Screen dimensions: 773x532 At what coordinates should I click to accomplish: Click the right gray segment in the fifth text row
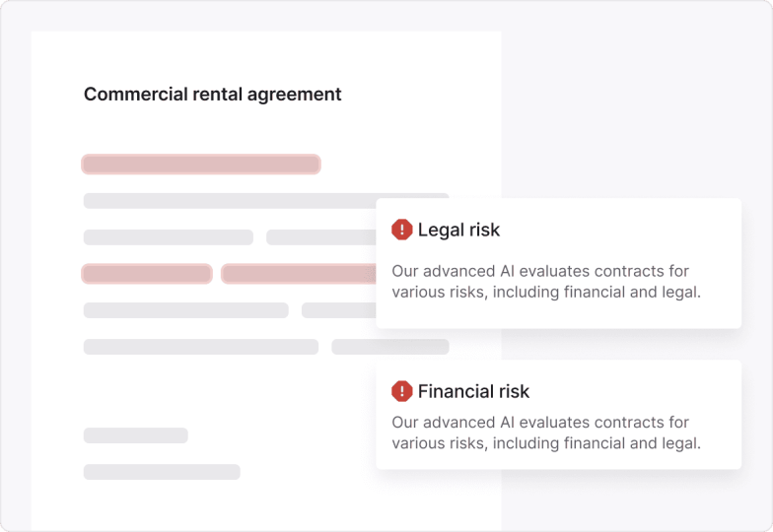click(338, 310)
